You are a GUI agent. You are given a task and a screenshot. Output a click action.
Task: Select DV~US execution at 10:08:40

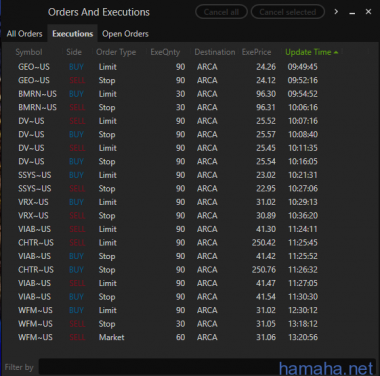190,134
